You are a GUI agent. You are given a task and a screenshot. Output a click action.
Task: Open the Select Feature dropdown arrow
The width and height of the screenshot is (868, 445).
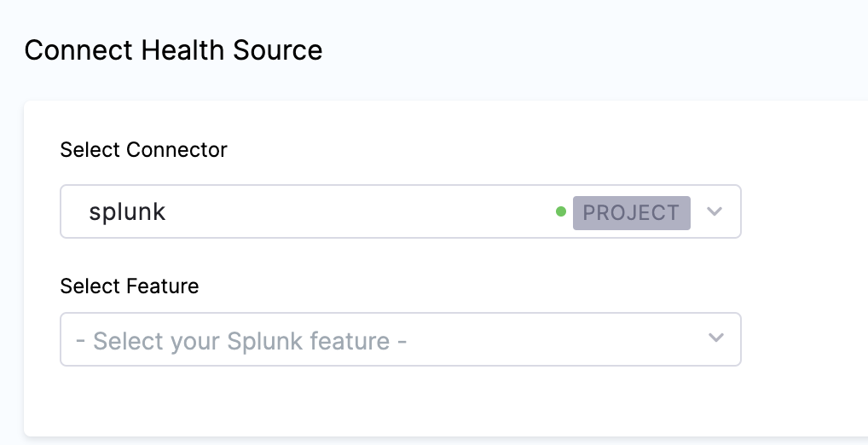715,338
